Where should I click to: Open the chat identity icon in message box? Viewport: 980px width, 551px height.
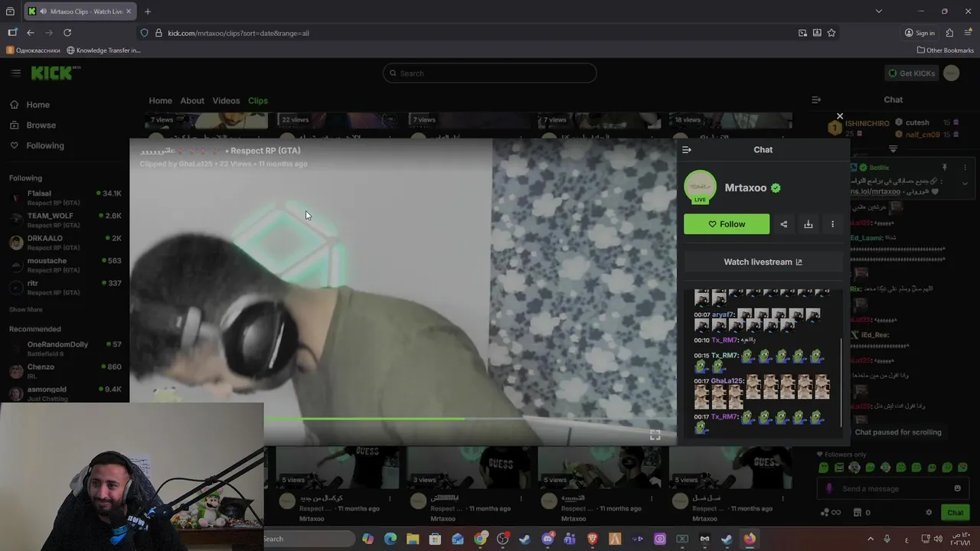coord(829,489)
